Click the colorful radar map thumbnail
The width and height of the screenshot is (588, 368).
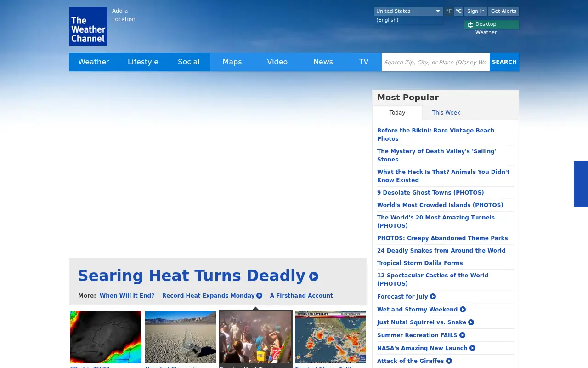tap(106, 337)
